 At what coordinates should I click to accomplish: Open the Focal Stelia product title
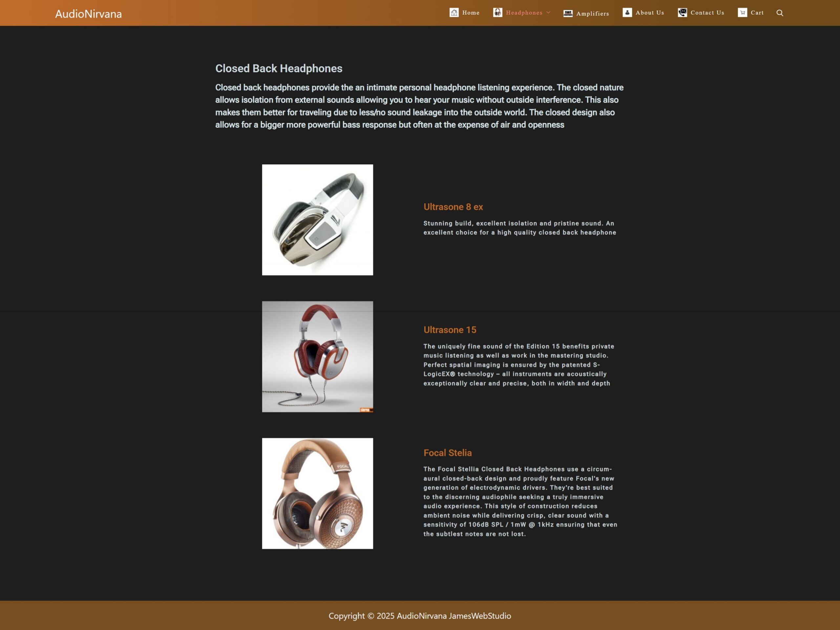pyautogui.click(x=447, y=453)
